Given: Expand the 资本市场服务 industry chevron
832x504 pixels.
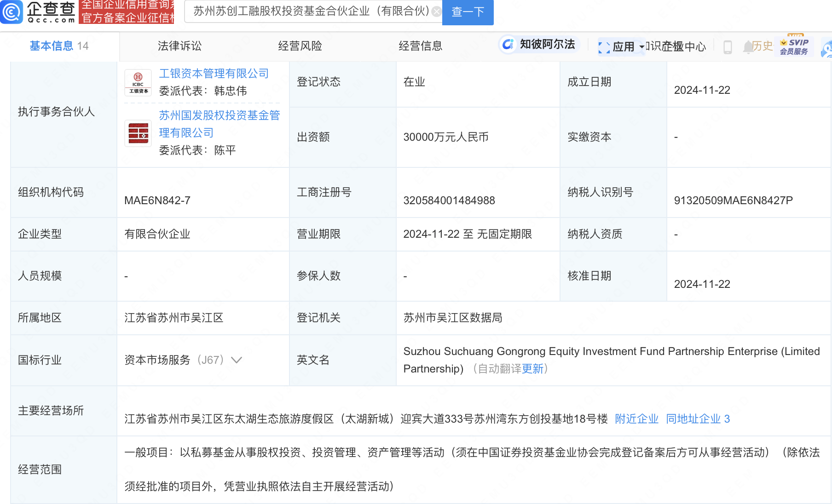Looking at the screenshot, I should (237, 360).
